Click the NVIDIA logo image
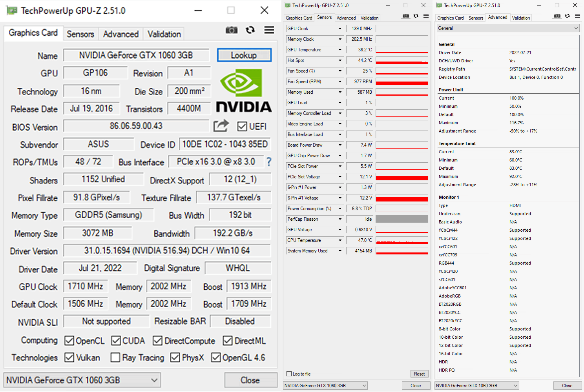Screen dimensions: 584x392 [243, 90]
